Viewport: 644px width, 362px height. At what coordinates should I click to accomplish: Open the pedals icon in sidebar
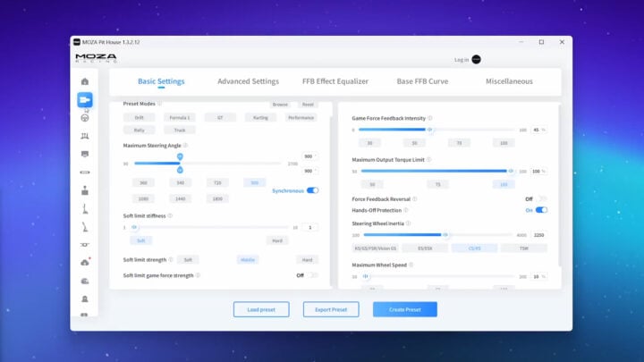click(x=84, y=136)
